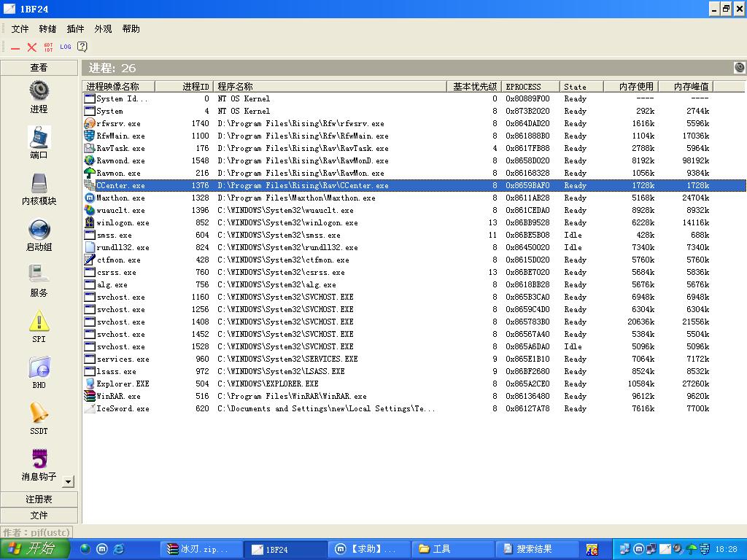Select the System Idle process row
Viewport: 747px width, 560px height.
point(414,98)
